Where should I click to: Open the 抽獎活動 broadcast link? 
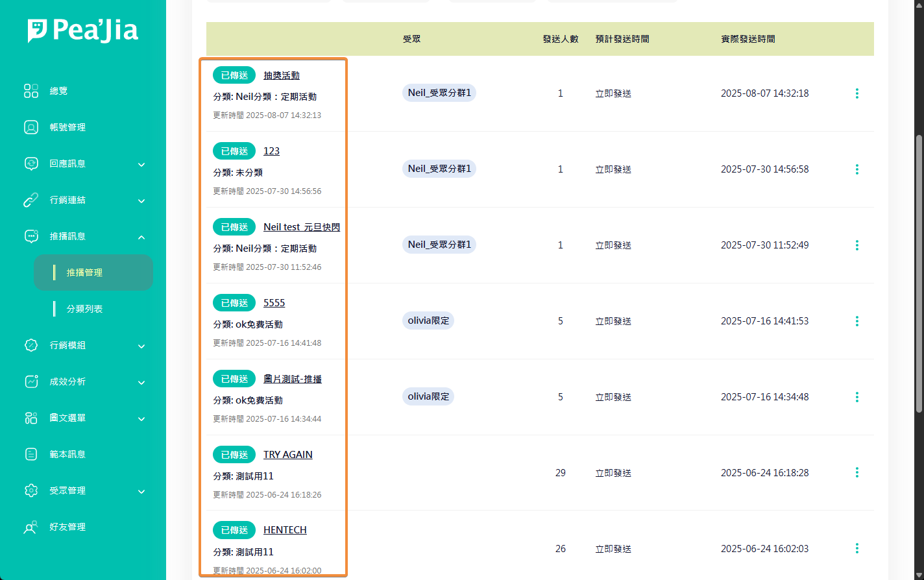click(x=282, y=75)
